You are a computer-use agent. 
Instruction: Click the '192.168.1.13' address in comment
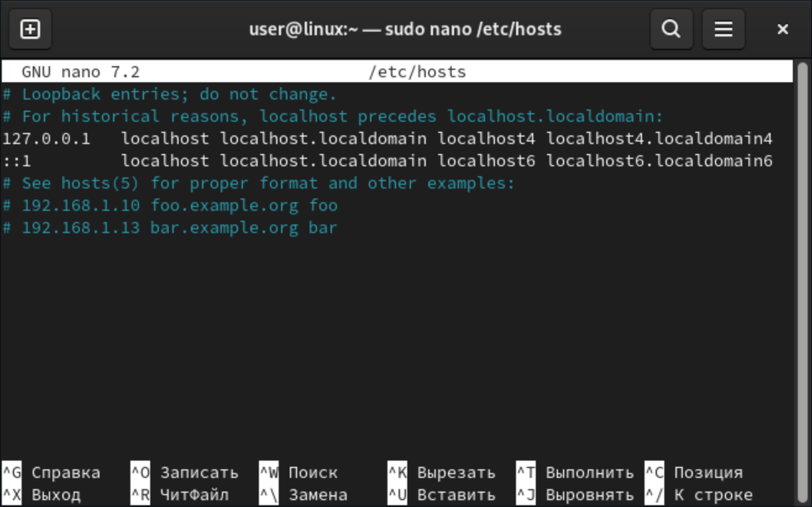pos(81,228)
